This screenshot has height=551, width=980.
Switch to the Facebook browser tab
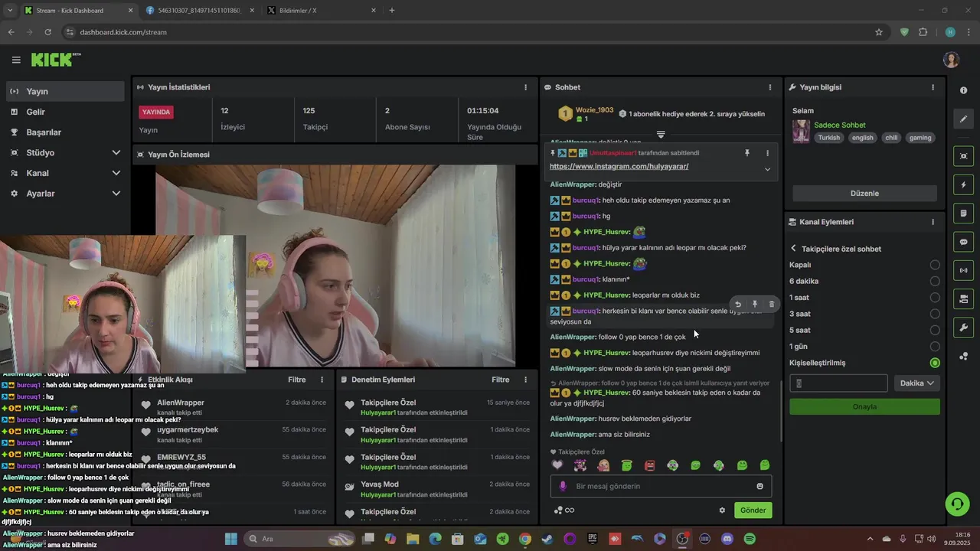199,11
